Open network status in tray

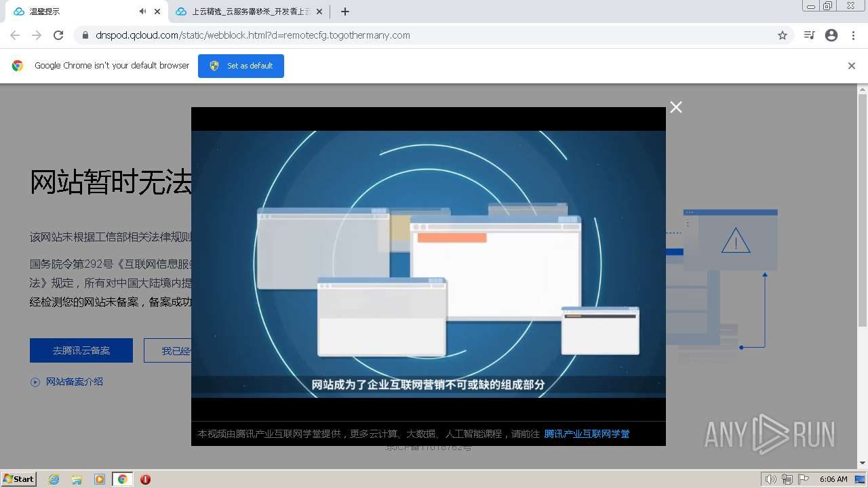[x=787, y=479]
